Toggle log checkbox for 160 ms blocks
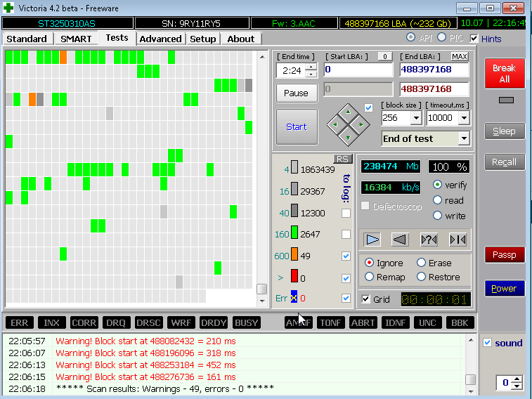 point(346,234)
